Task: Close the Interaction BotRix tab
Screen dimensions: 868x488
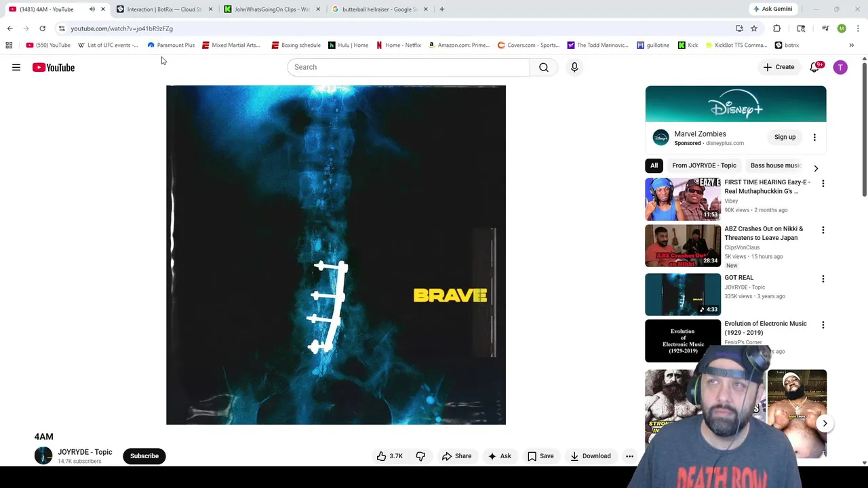Action: click(210, 9)
